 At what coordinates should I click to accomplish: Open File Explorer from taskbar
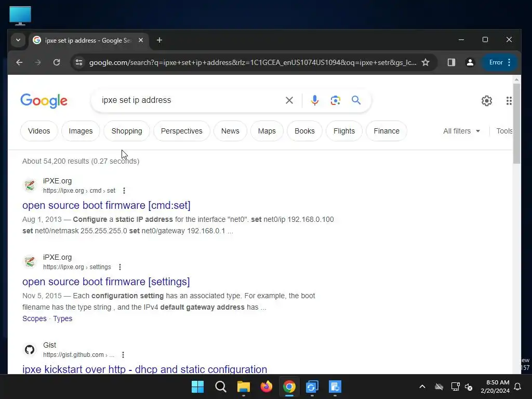pos(244,387)
